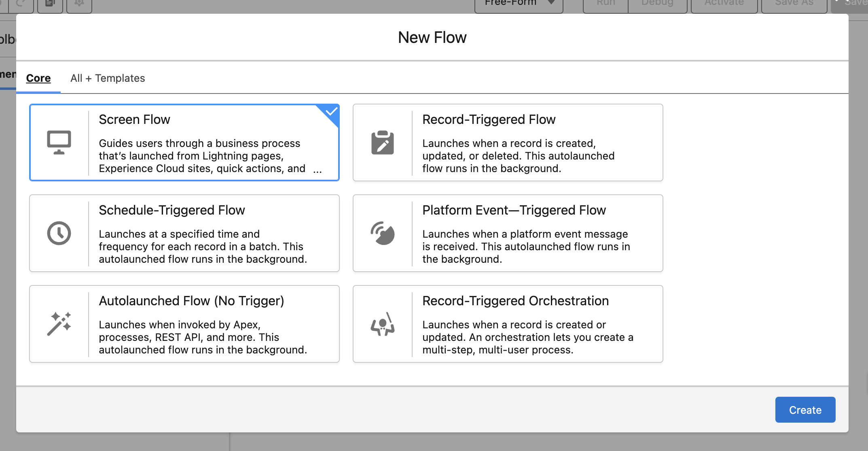Select the Autolaunched Flow (No Trigger) title
Viewport: 868px width, 451px height.
click(191, 301)
